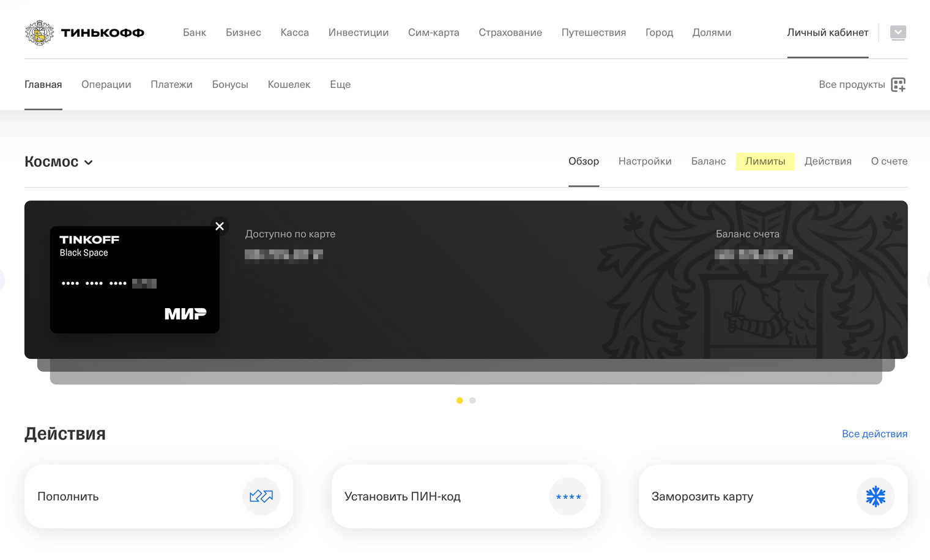Click Установить ПИН-код action card
The height and width of the screenshot is (560, 930).
(466, 496)
